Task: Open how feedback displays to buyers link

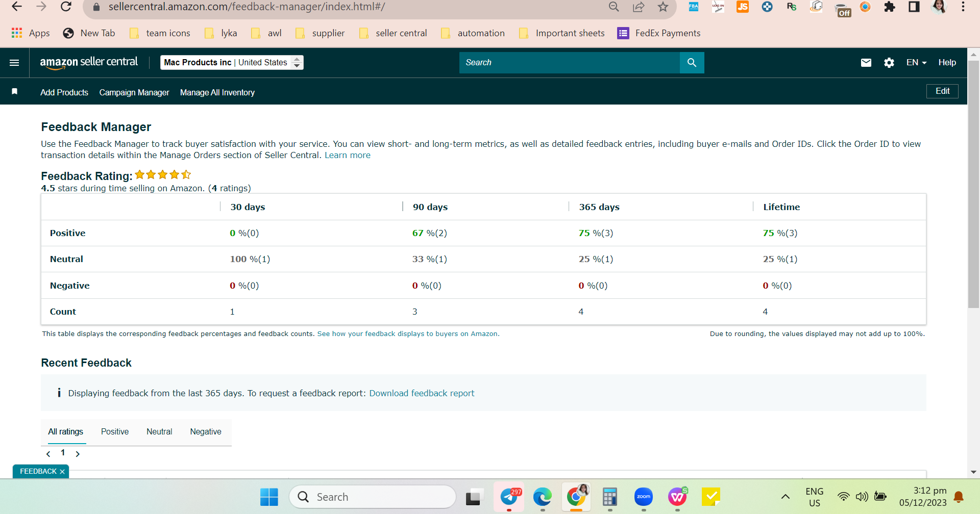Action: pos(408,334)
